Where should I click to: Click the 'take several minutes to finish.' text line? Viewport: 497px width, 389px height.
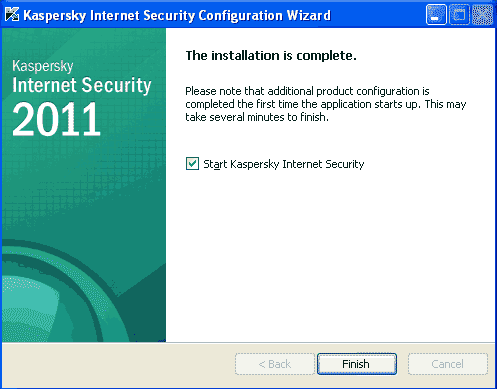[257, 117]
